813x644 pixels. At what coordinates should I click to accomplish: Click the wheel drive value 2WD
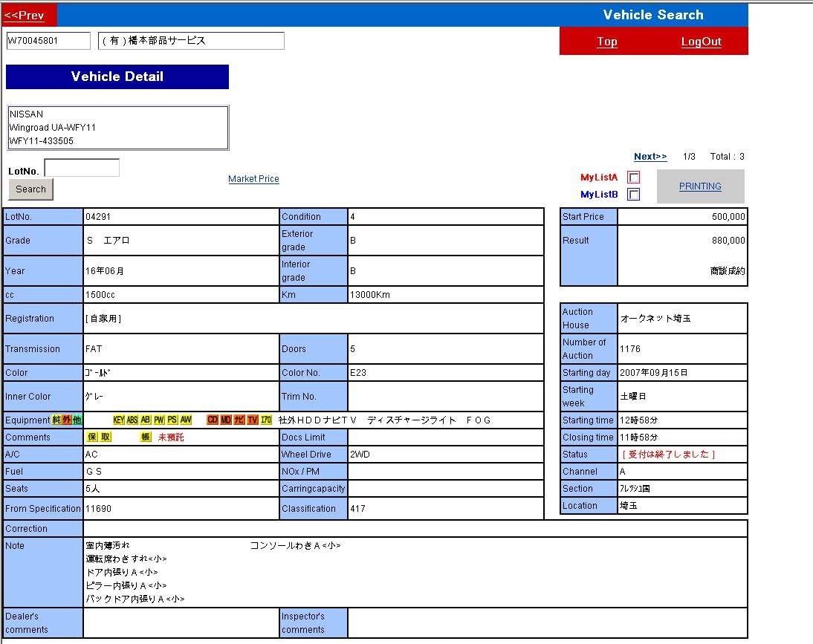coord(360,455)
